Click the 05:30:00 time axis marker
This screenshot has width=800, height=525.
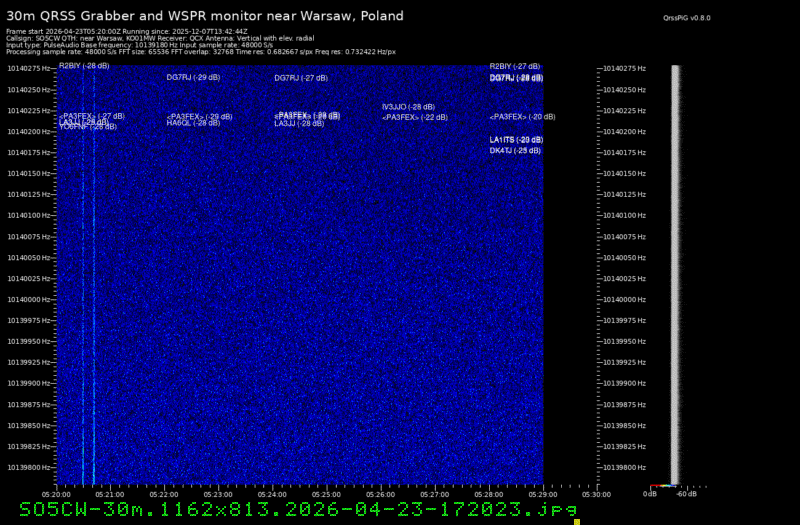(597, 493)
